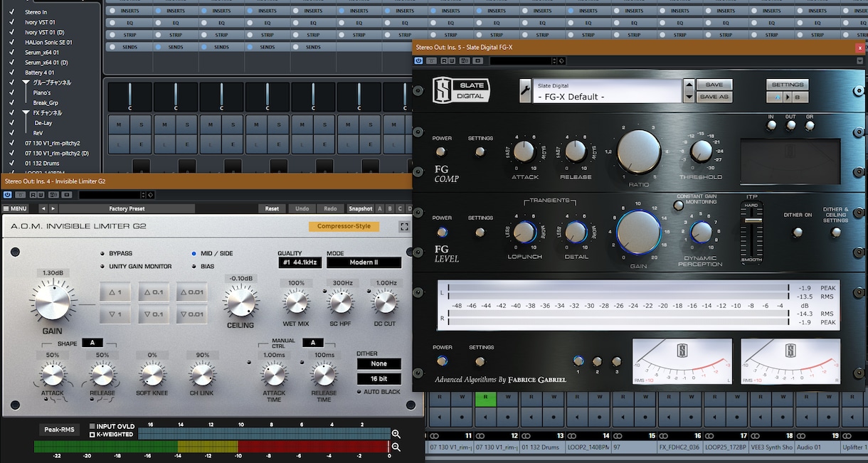Click the Peak-RMS meter mode button

60,430
